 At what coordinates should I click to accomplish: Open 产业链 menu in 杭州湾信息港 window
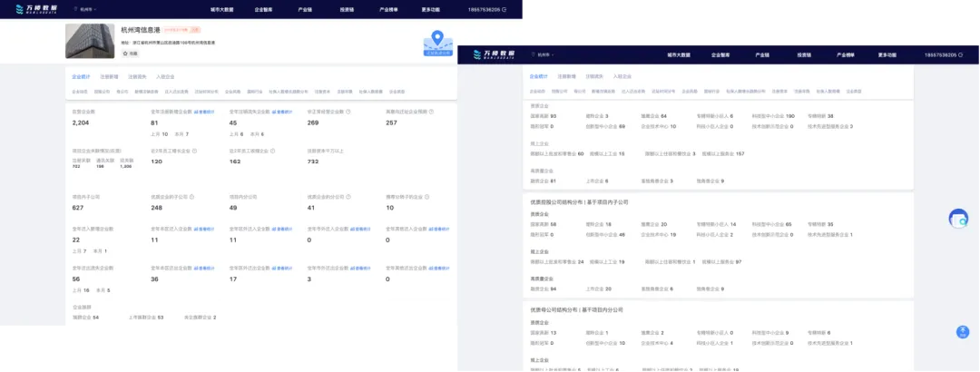pos(304,10)
